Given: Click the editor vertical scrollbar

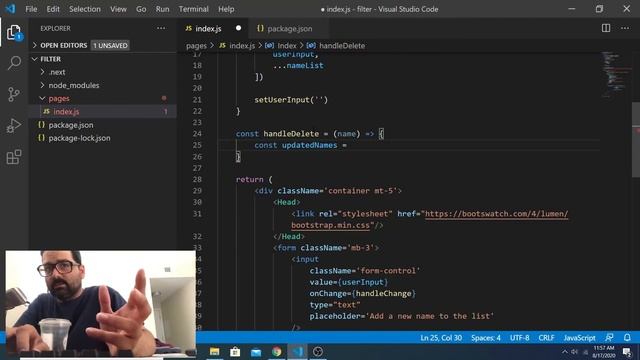Looking at the screenshot, I should (x=636, y=139).
